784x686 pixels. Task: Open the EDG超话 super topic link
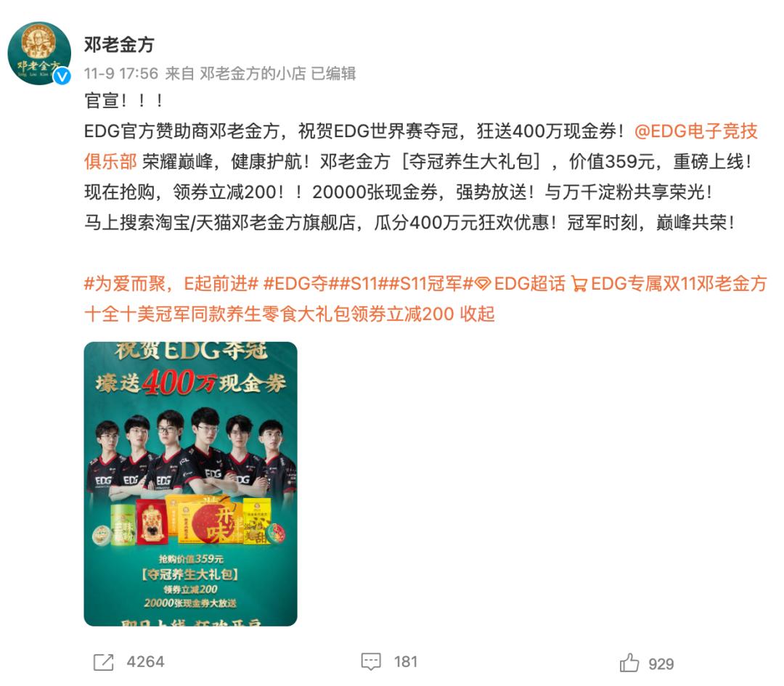529,284
